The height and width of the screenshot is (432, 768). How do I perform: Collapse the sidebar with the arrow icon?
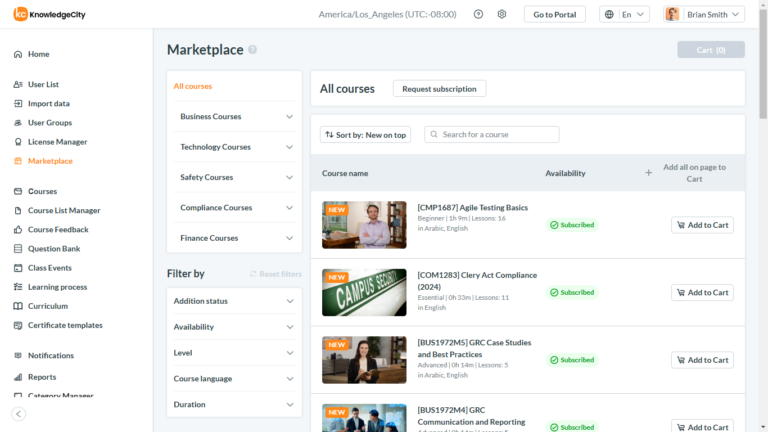tap(18, 413)
